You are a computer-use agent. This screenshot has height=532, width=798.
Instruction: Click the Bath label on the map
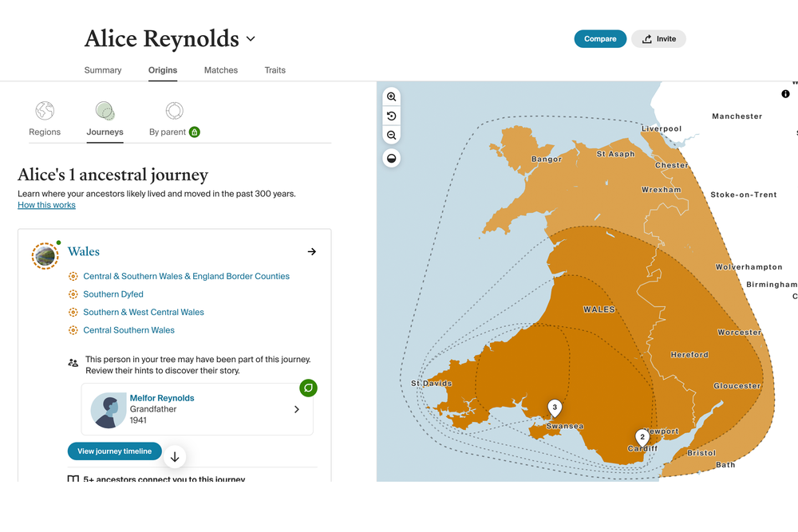(725, 465)
